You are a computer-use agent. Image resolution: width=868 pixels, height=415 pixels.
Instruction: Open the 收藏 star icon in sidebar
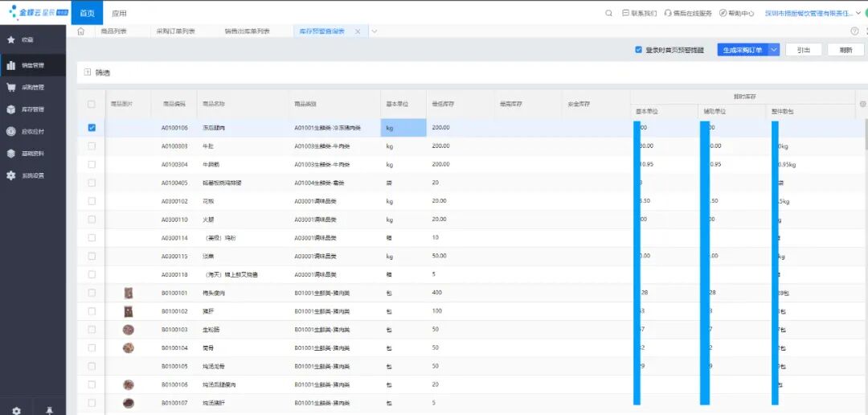pyautogui.click(x=10, y=40)
